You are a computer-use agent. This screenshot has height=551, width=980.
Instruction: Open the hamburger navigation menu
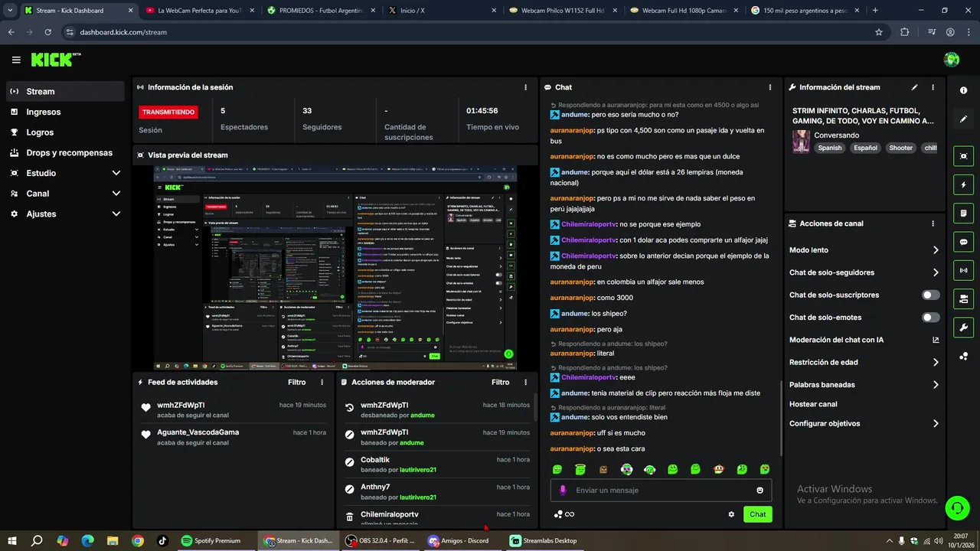pos(16,60)
